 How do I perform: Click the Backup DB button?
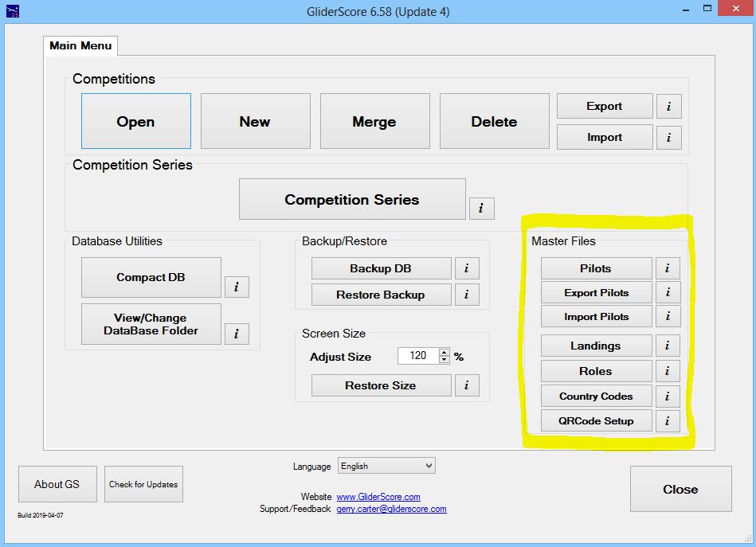pos(381,268)
